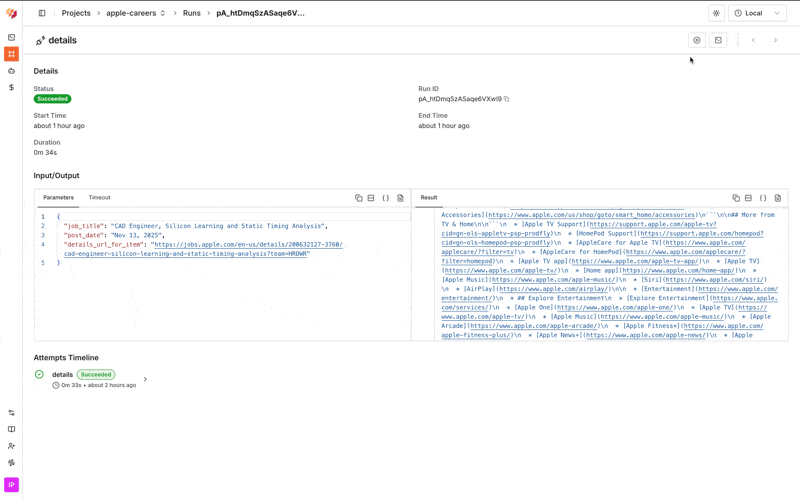Open the apple.com/siri link in Result
Image resolution: width=800 pixels, height=500 pixels.
[x=715, y=280]
